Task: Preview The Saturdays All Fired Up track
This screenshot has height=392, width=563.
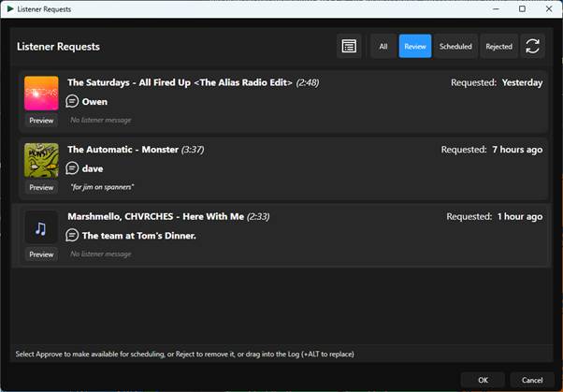Action: [x=41, y=121]
